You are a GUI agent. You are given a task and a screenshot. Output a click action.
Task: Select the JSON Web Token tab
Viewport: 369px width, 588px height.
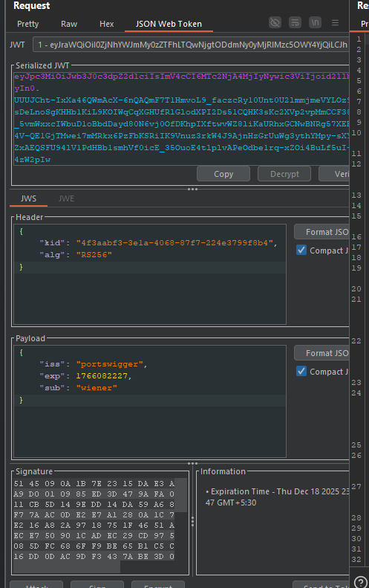[x=169, y=24]
